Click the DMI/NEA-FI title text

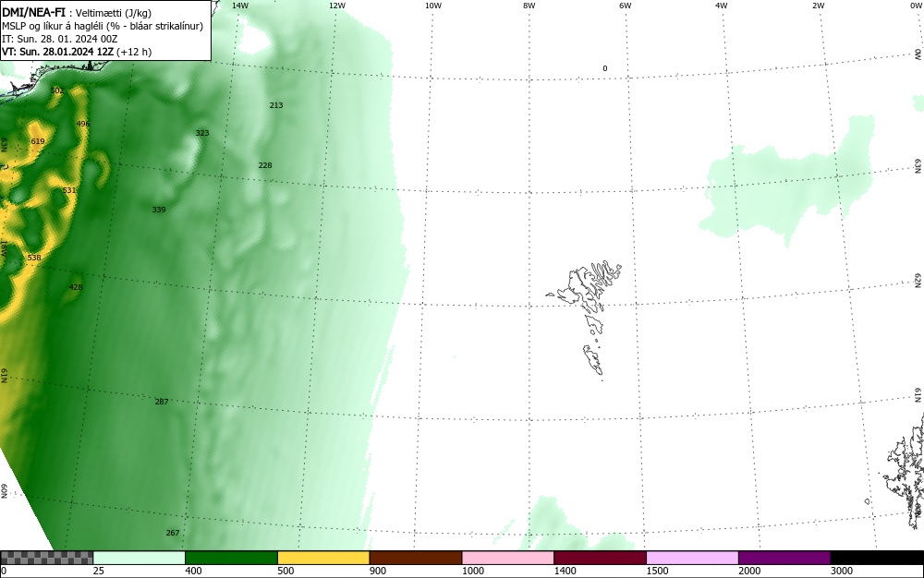tap(33, 12)
